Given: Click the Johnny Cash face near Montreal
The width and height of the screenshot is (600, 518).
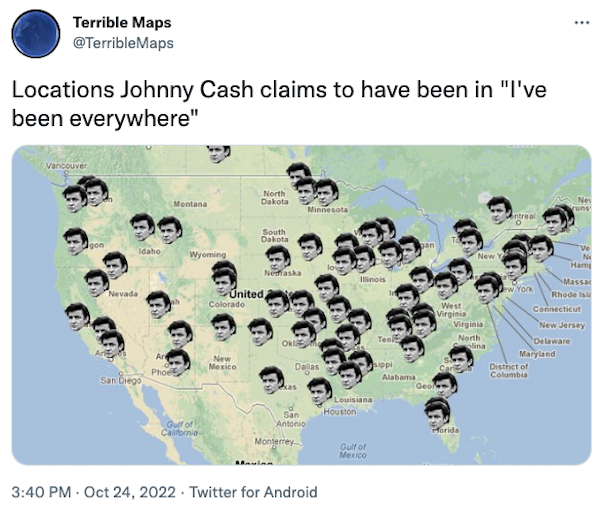Looking at the screenshot, I should 500,209.
